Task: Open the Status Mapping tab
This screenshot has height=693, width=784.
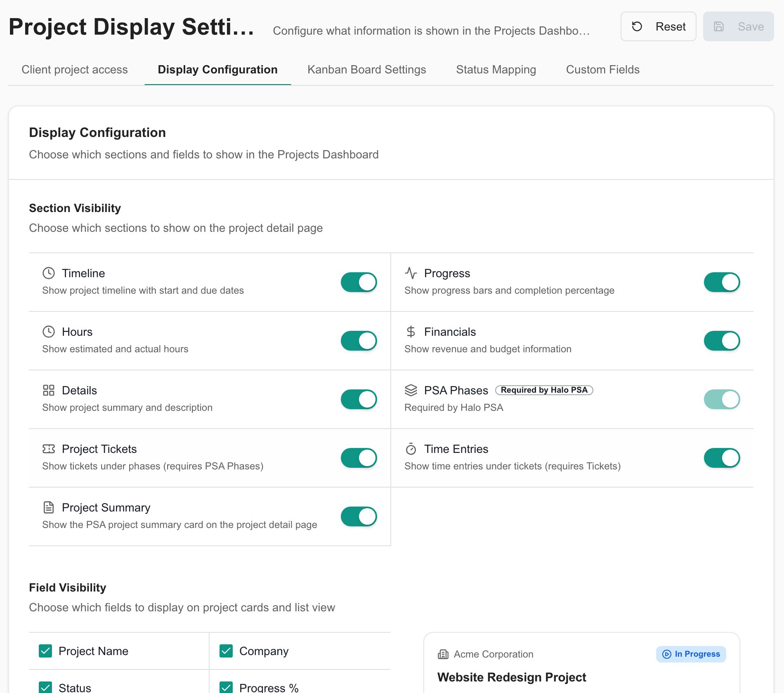Action: click(496, 69)
